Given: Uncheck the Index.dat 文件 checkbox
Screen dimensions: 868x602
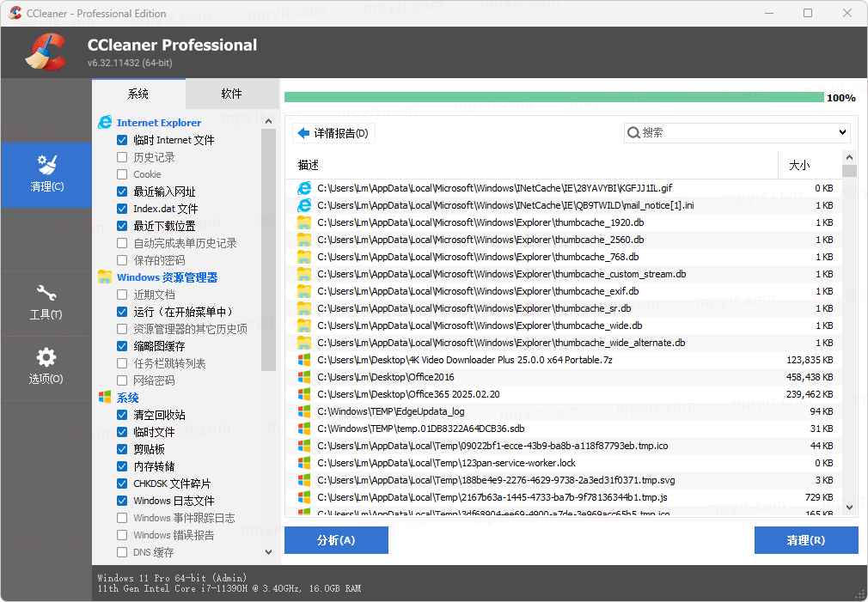Looking at the screenshot, I should [122, 209].
